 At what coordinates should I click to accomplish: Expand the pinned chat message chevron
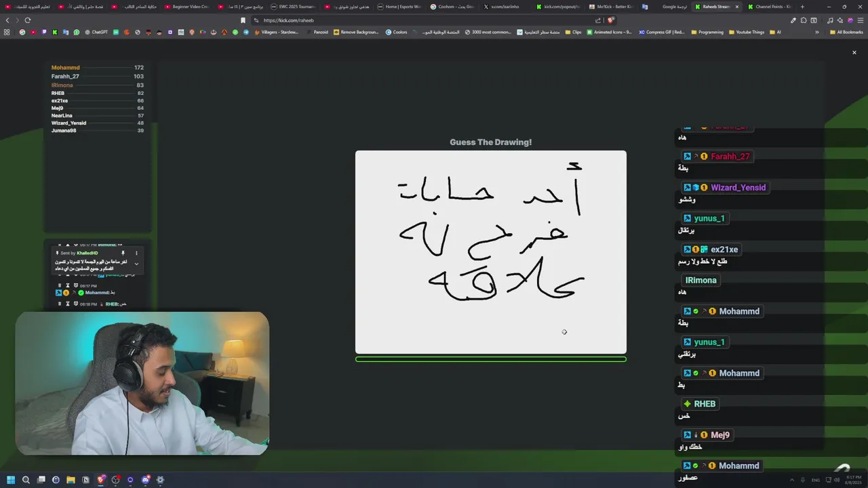click(136, 264)
